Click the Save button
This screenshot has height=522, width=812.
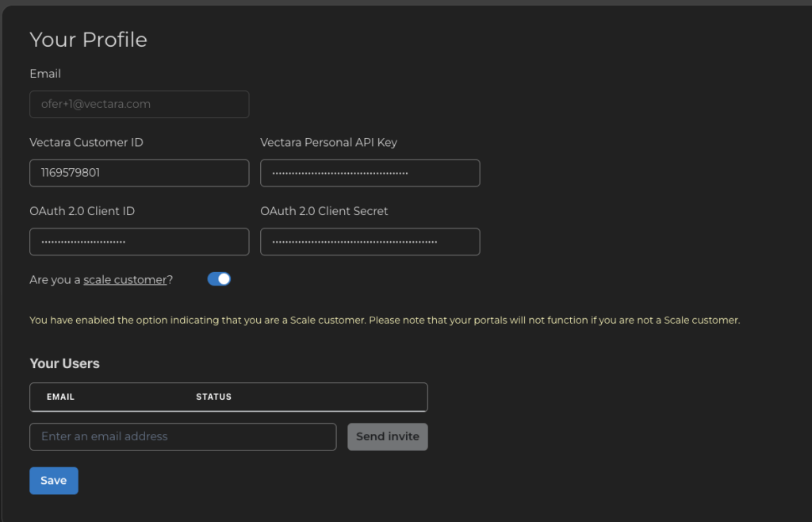pyautogui.click(x=54, y=481)
